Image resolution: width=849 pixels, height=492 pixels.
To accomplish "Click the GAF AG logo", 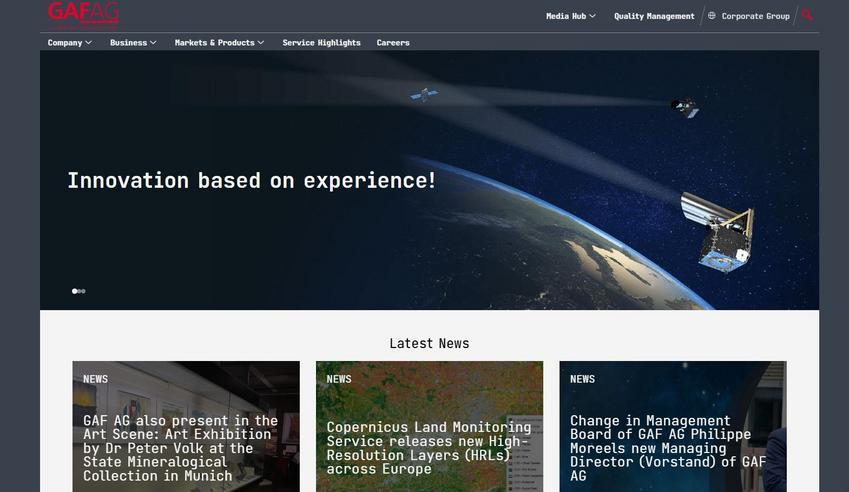I will 83,14.
